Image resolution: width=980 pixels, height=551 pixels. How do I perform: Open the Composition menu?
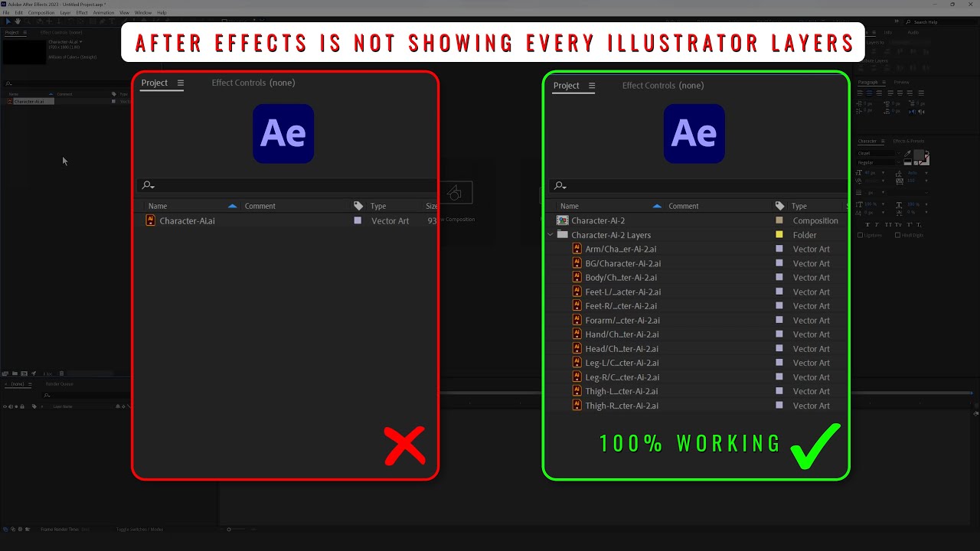(x=41, y=13)
